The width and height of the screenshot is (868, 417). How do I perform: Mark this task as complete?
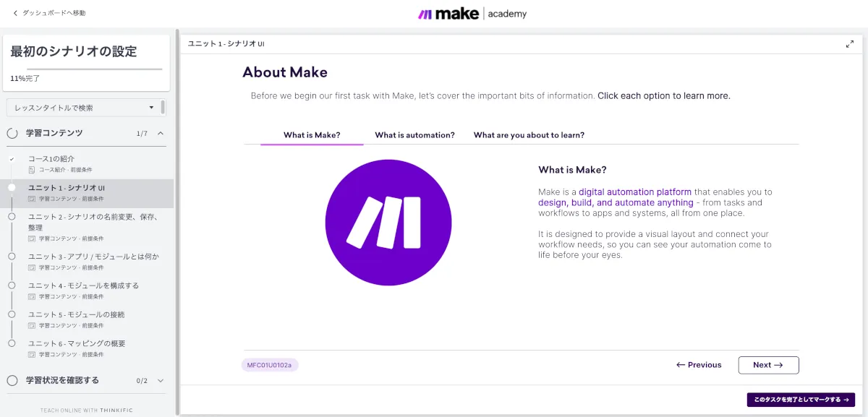(801, 400)
